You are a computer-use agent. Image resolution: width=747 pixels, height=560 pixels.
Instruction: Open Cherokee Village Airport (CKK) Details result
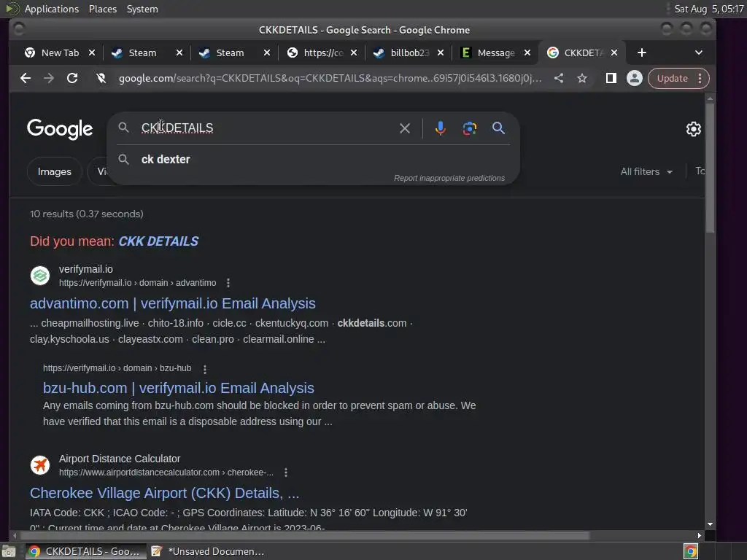point(164,493)
